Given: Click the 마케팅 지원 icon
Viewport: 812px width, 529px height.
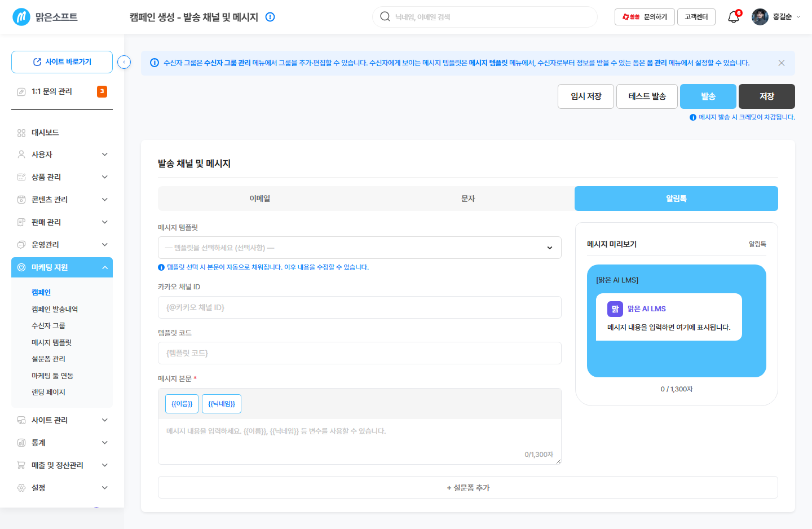Looking at the screenshot, I should click(x=21, y=267).
